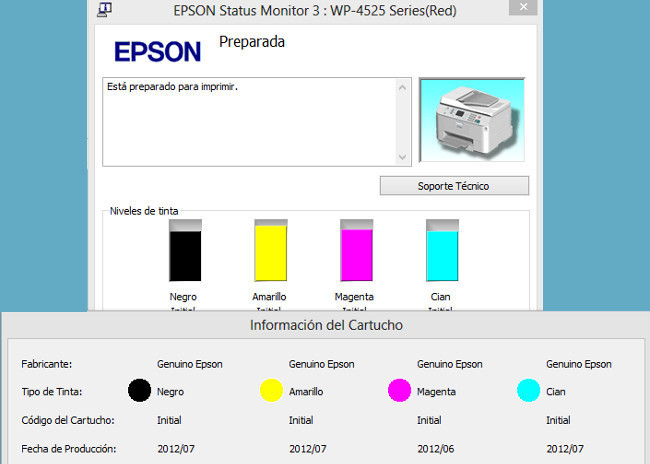Select the Negro ink level bar
Screen dimensions: 650x464
(185, 250)
